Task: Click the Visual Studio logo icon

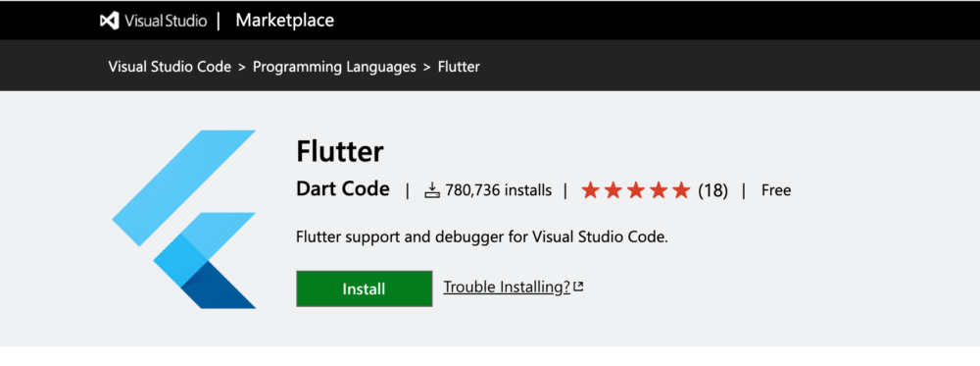Action: pyautogui.click(x=110, y=21)
